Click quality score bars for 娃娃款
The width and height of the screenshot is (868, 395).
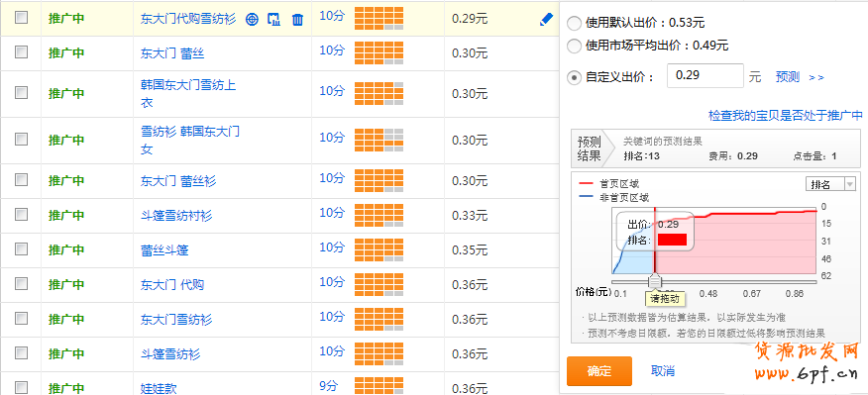[x=380, y=386]
